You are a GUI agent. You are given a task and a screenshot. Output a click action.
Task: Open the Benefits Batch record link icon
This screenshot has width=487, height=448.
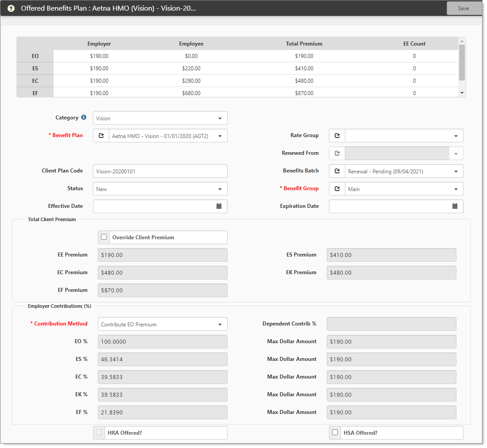click(x=337, y=171)
